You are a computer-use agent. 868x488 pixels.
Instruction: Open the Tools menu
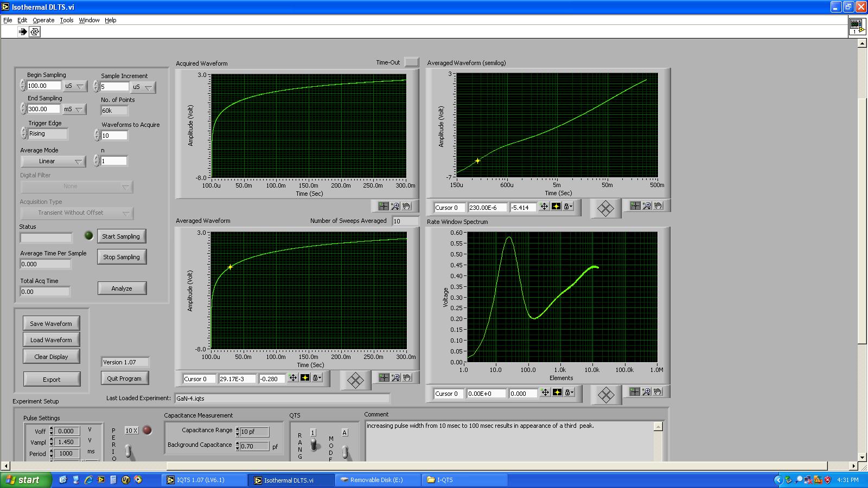67,20
